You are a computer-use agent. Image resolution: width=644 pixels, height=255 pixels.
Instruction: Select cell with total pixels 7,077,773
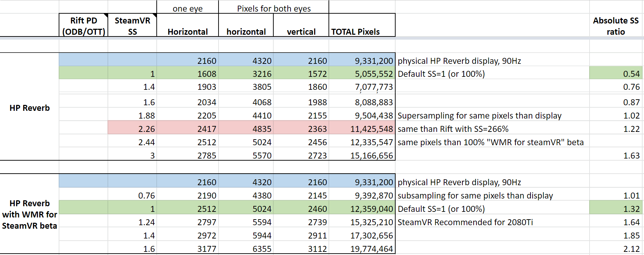pos(362,86)
